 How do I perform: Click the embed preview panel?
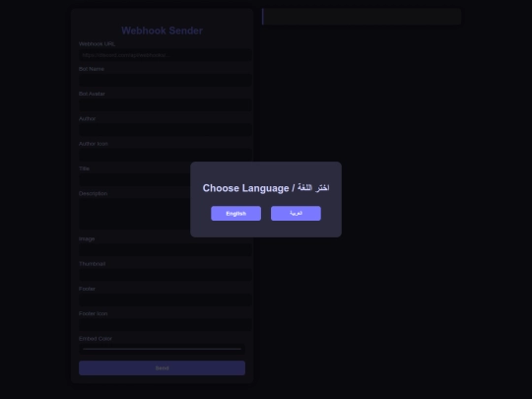(362, 17)
